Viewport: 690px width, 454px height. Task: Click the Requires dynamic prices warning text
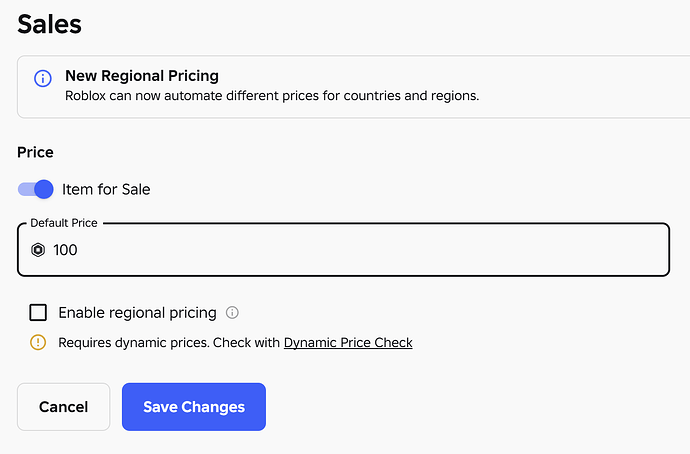(170, 342)
